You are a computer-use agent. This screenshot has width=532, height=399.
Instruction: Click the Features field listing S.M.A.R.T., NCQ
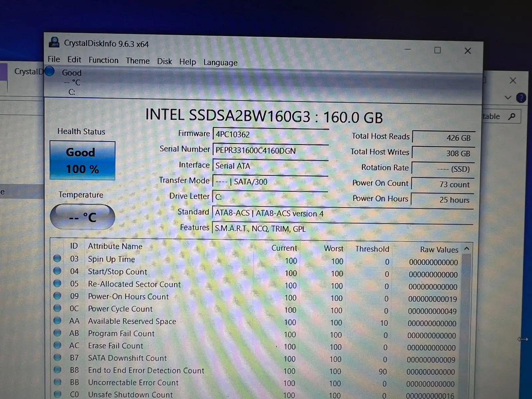coord(343,229)
